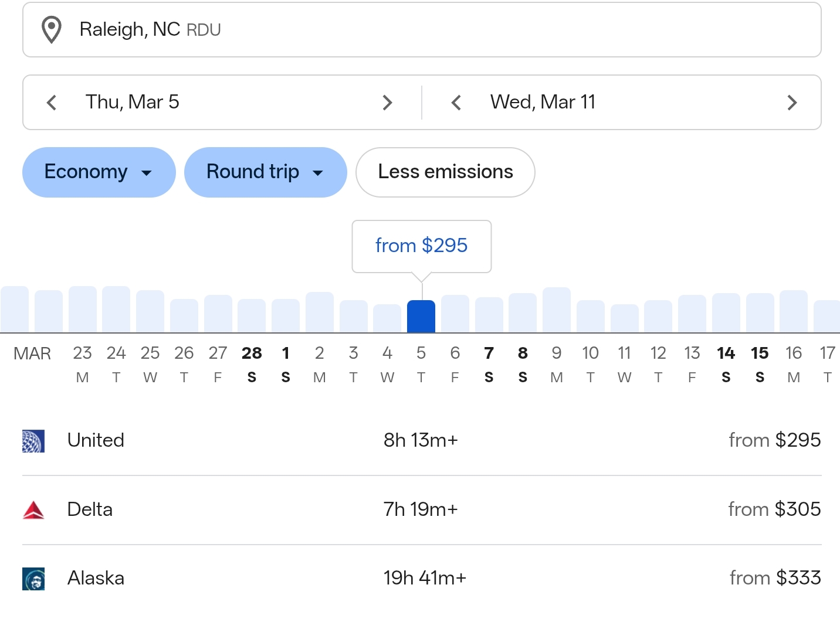The height and width of the screenshot is (622, 840).
Task: Open the Round trip dropdown
Action: tap(265, 172)
